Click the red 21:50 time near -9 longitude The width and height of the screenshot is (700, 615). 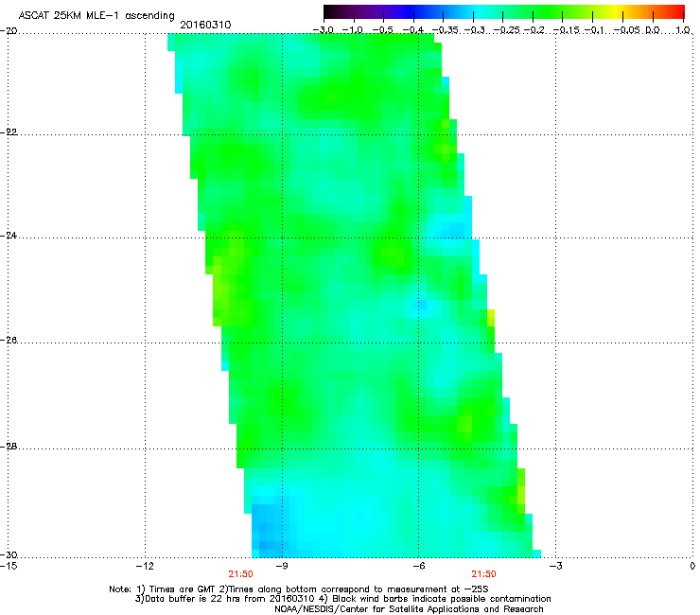click(240, 574)
